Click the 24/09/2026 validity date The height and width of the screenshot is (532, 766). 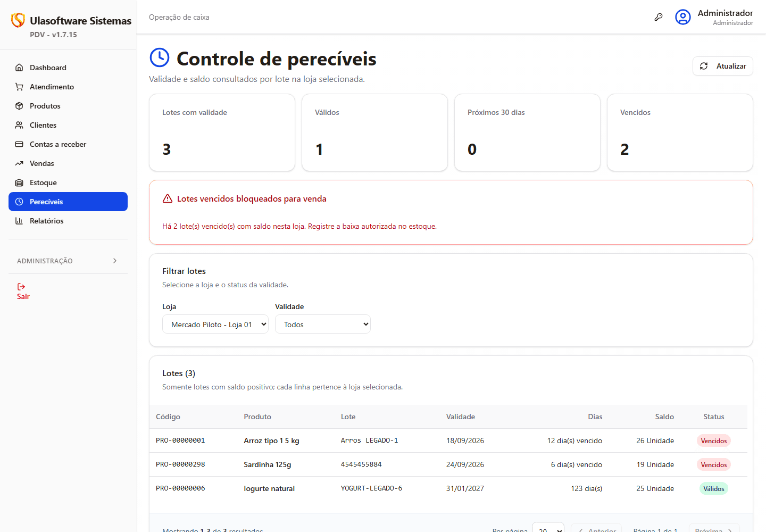pos(465,464)
